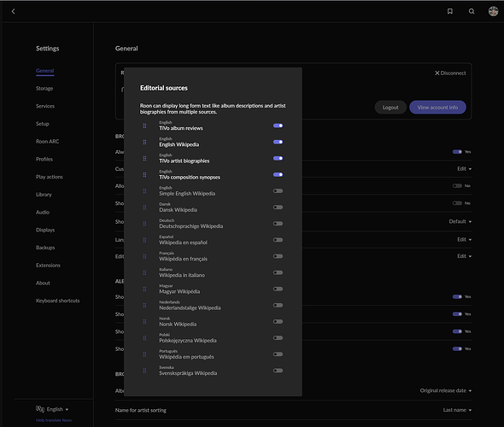The height and width of the screenshot is (427, 504).
Task: Click the drag handle beside English Wikipedia
Action: point(144,142)
